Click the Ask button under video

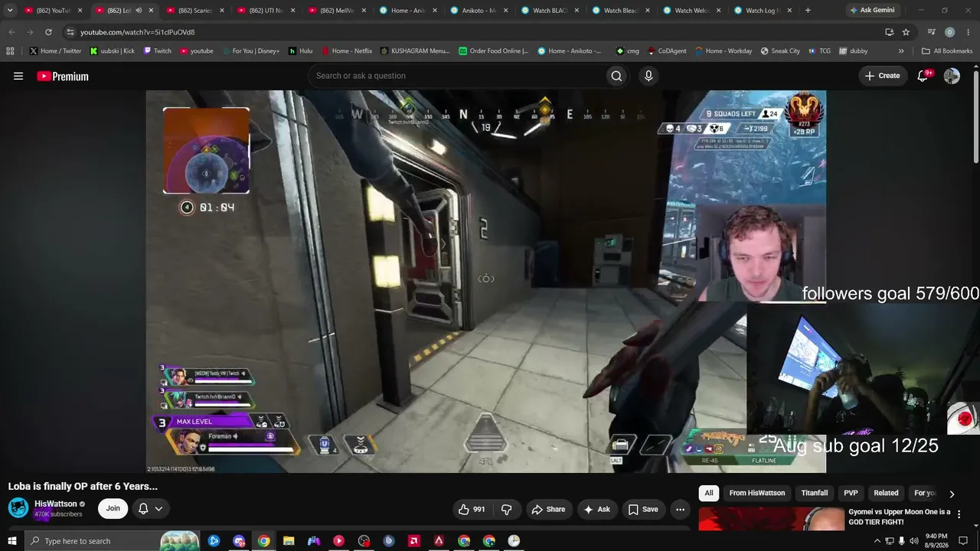point(596,509)
